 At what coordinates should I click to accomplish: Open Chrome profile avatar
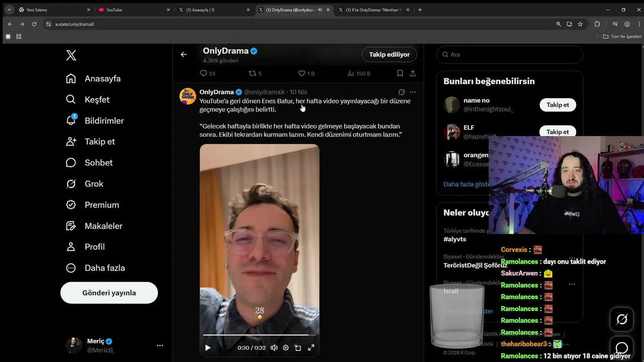coord(627,24)
